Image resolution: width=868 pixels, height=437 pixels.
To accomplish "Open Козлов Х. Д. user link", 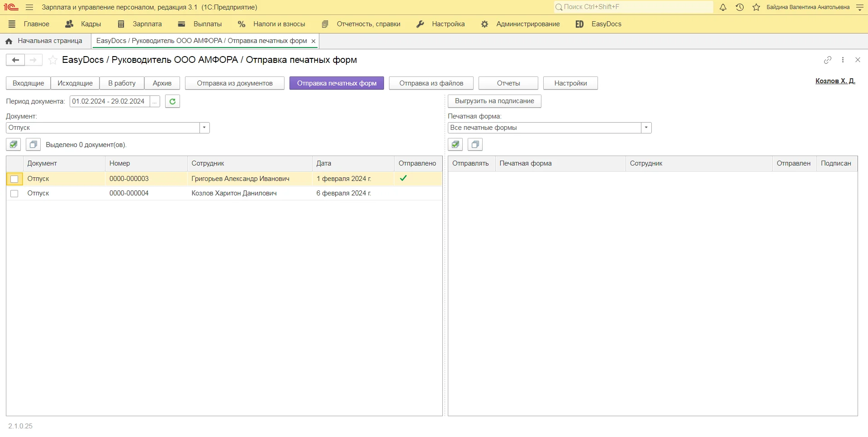I will coord(835,81).
